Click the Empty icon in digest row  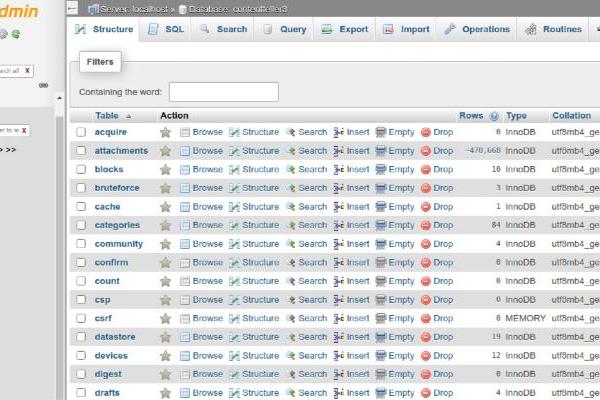(380, 374)
